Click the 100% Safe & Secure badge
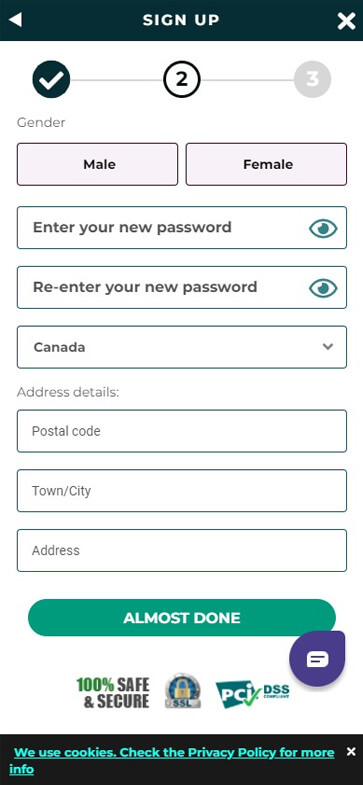The width and height of the screenshot is (363, 785). pos(113,692)
